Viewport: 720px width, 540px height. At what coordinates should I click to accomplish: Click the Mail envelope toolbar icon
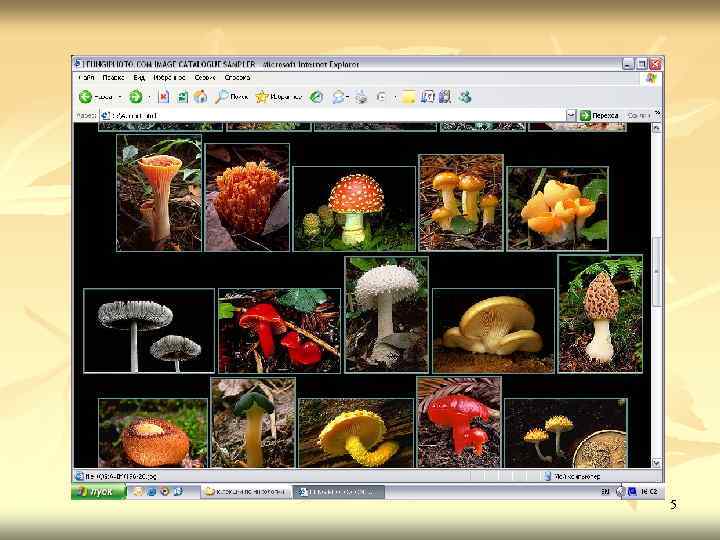pyautogui.click(x=339, y=97)
